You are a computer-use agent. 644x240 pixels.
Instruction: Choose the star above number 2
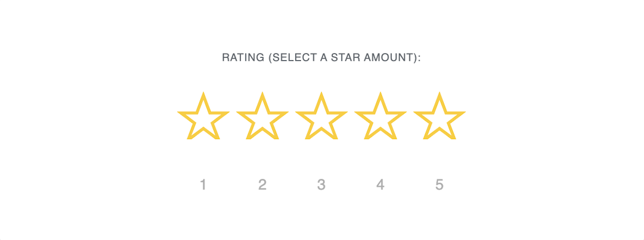262,117
